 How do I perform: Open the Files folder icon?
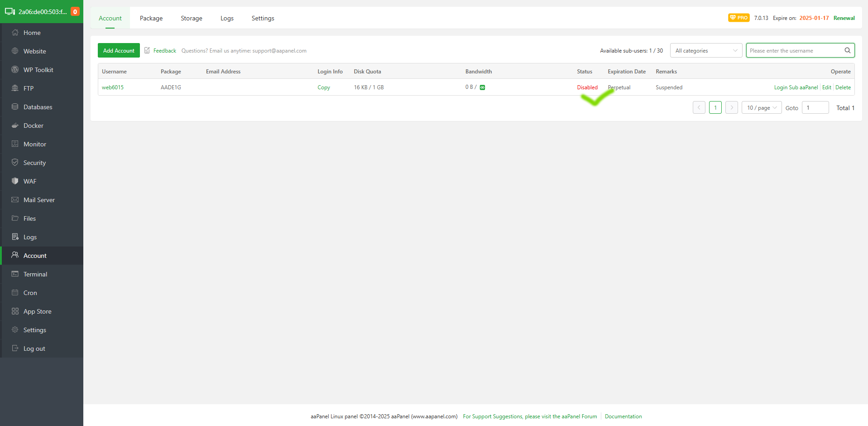point(15,218)
